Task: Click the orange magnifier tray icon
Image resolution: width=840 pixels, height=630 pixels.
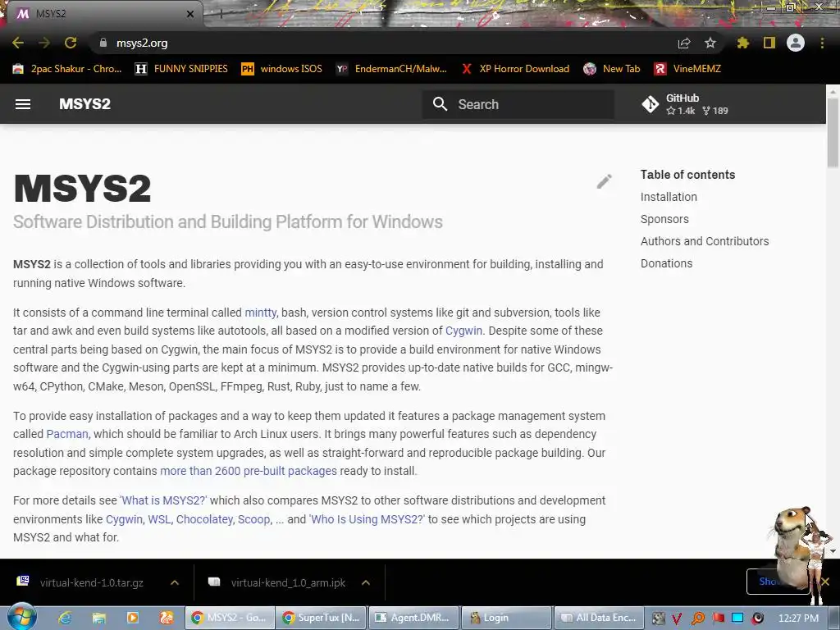Action: (x=698, y=619)
